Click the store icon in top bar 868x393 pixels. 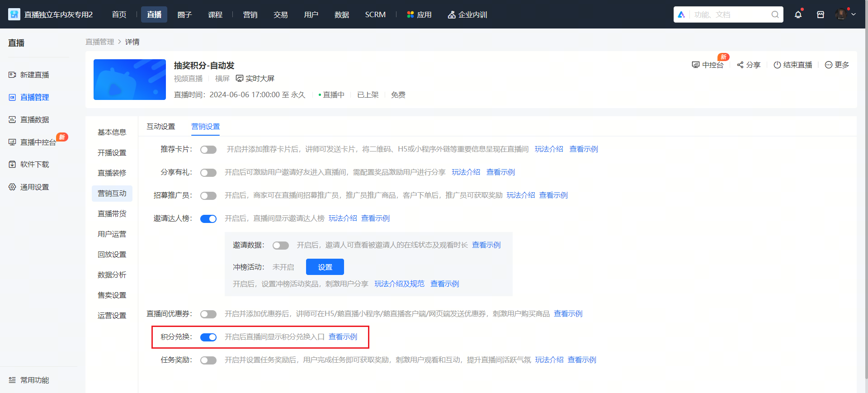click(821, 14)
